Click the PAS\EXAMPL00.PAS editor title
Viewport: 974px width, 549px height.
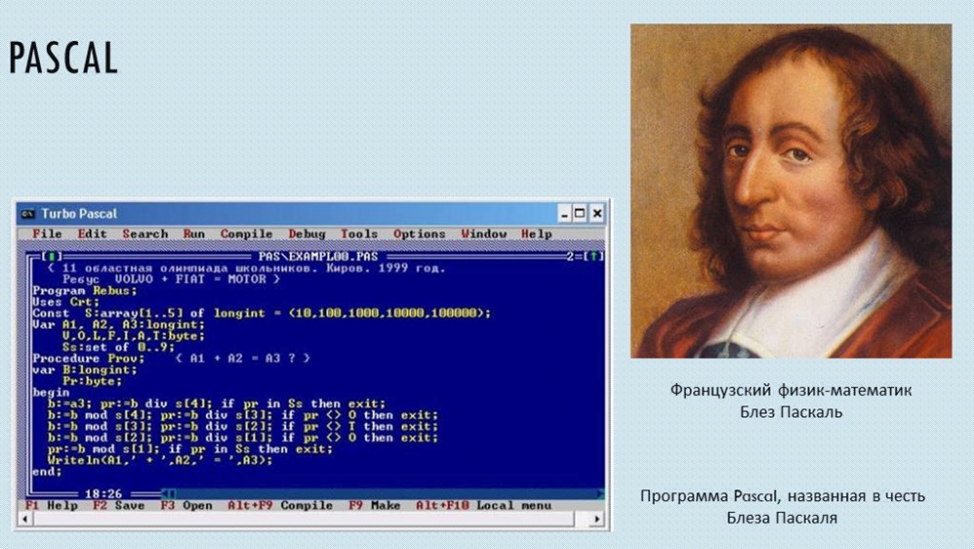tap(318, 256)
